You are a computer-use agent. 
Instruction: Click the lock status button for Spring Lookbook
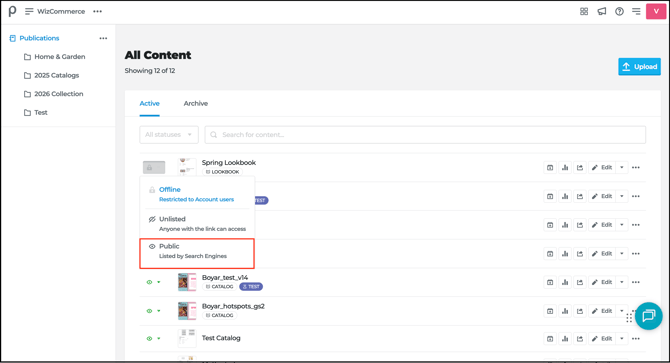[x=154, y=167]
